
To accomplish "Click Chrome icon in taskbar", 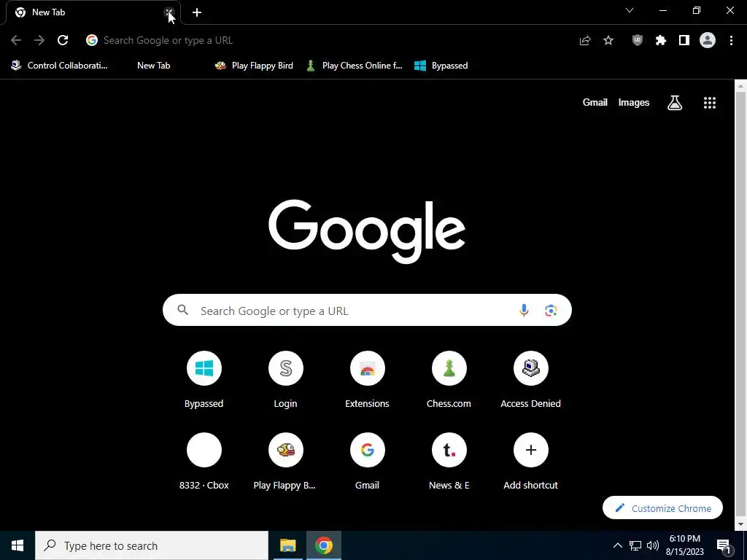I will click(x=323, y=545).
